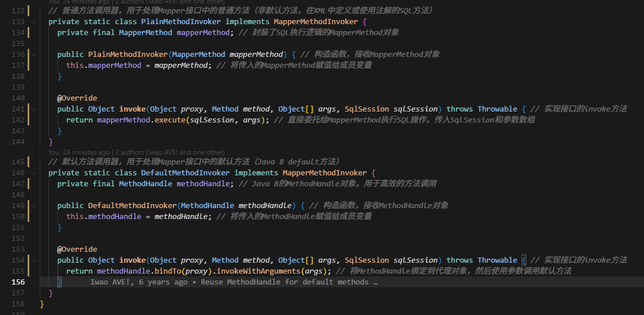This screenshot has height=315, width=644.
Task: Collapse the PlainMethodInvoker class fold chevron
Action: (x=33, y=22)
